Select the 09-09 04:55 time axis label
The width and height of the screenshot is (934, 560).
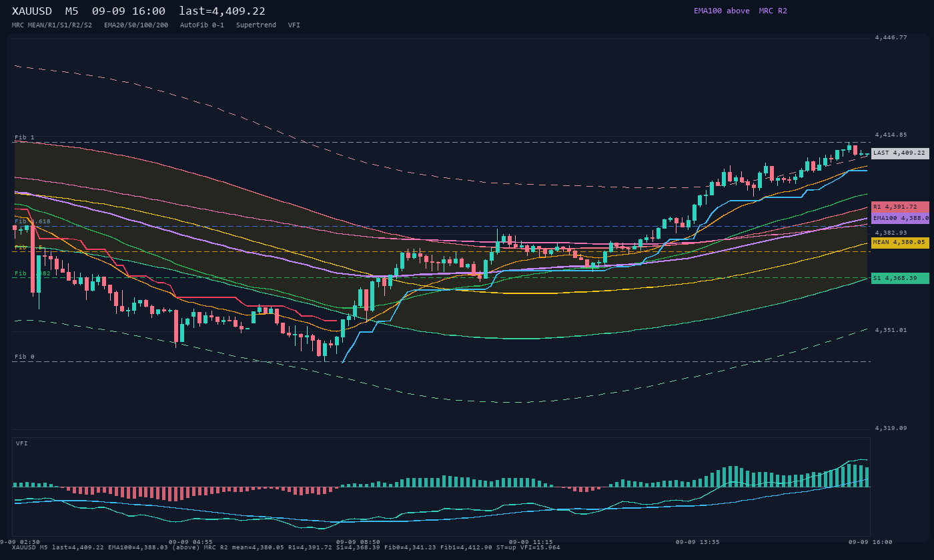(x=191, y=542)
